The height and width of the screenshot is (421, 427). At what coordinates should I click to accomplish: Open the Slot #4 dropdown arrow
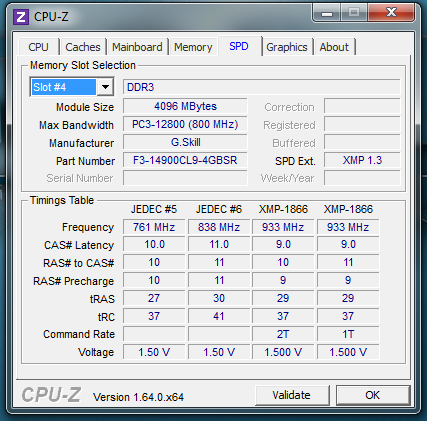[x=105, y=87]
